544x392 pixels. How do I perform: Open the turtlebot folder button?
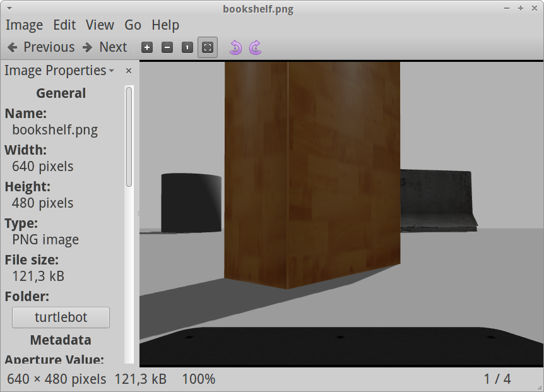(x=61, y=318)
